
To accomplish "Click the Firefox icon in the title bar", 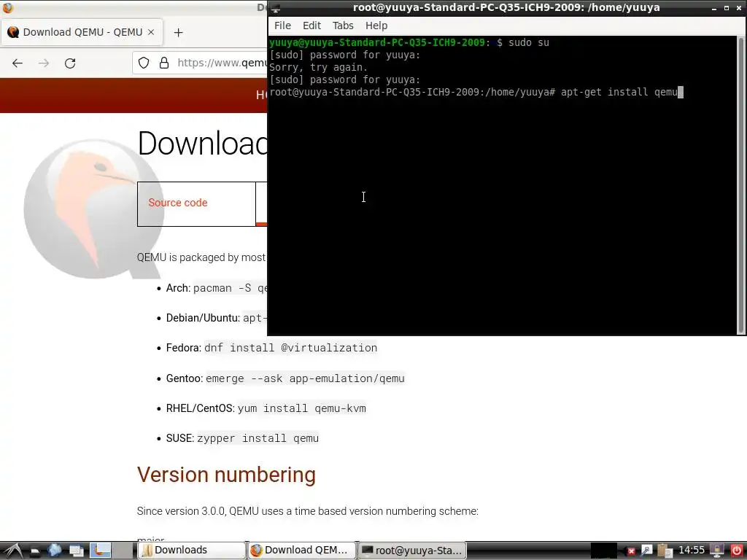I will [8, 7].
